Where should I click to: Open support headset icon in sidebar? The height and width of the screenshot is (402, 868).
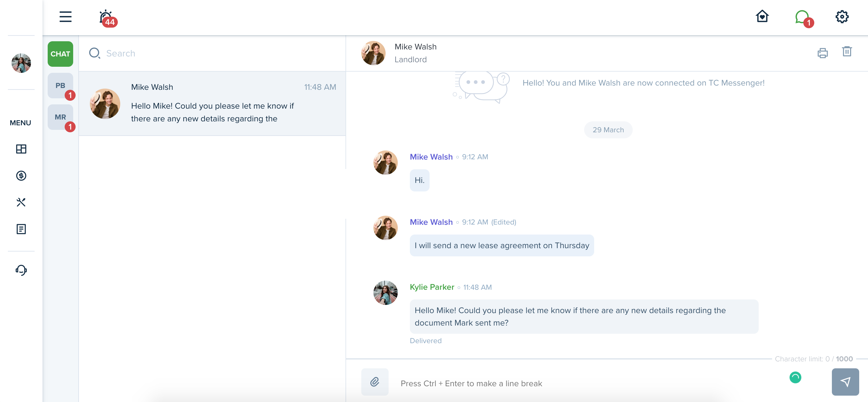21,270
